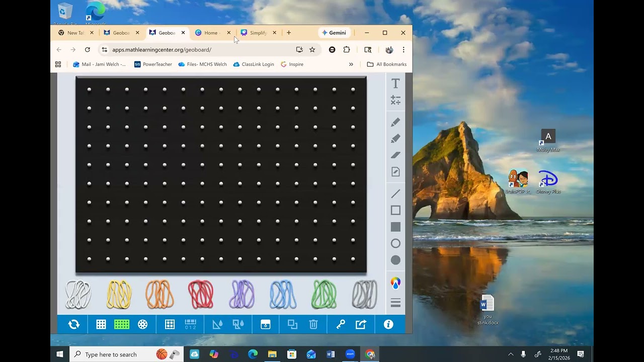Open the writing note pad tool
The height and width of the screenshot is (362, 644).
(x=395, y=172)
